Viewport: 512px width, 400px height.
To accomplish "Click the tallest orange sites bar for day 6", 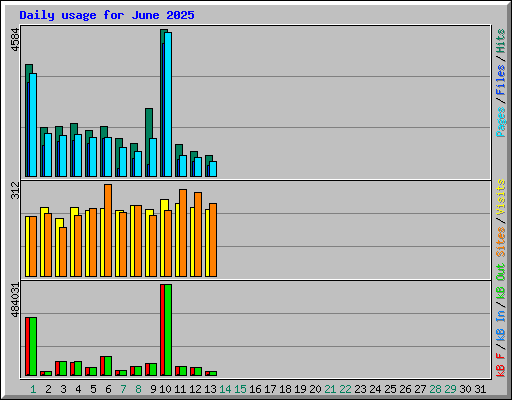I will click(108, 230).
